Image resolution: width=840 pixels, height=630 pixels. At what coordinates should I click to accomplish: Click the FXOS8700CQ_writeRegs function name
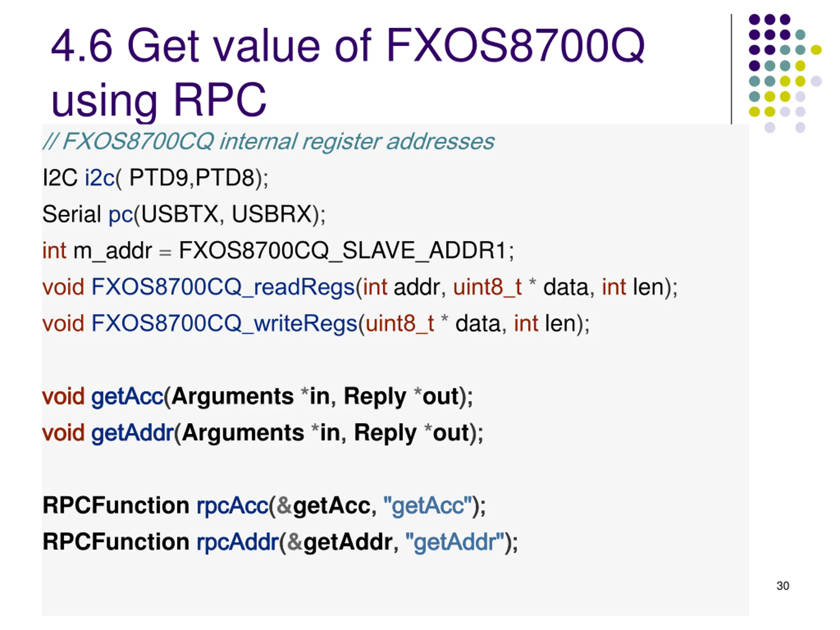[x=224, y=324]
